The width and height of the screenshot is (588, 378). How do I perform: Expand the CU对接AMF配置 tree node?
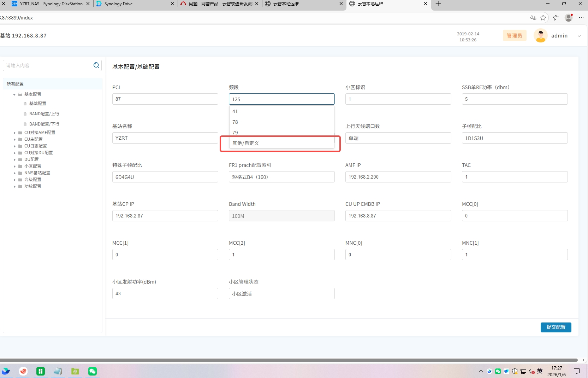14,133
